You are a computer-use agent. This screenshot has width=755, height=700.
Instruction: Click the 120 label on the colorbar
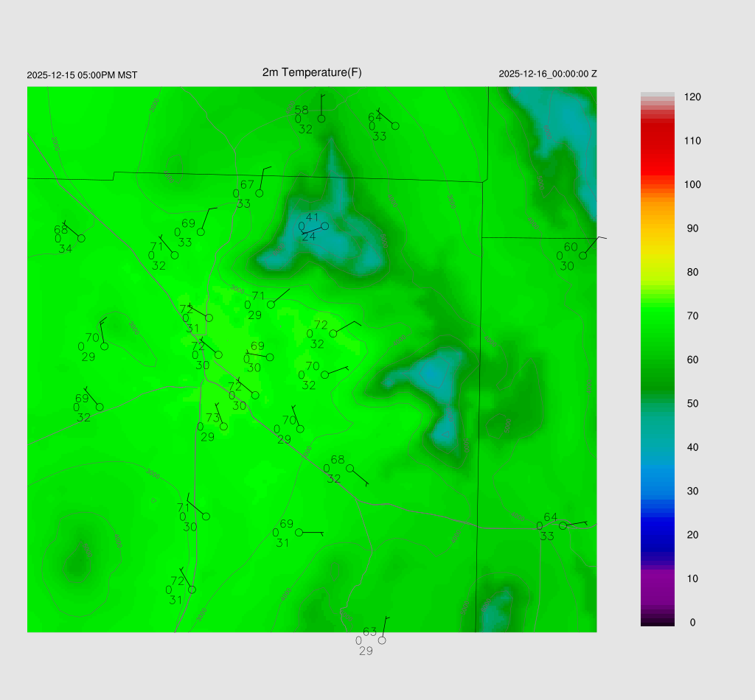click(692, 97)
